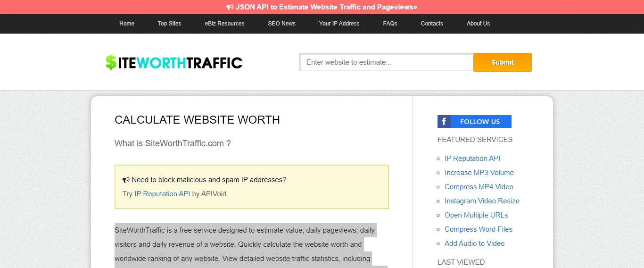
Task: Open the Contacts menu item
Action: tap(432, 24)
